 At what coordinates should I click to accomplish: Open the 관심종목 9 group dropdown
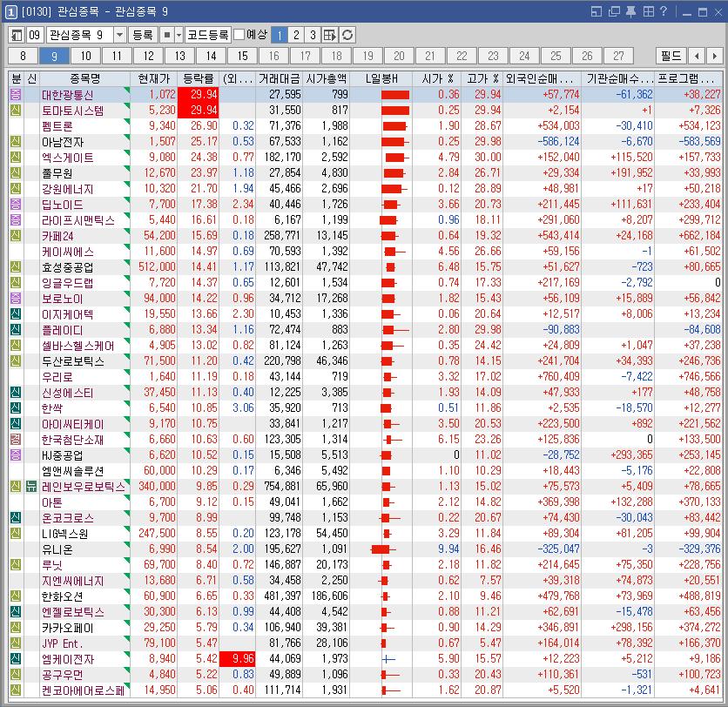point(119,35)
